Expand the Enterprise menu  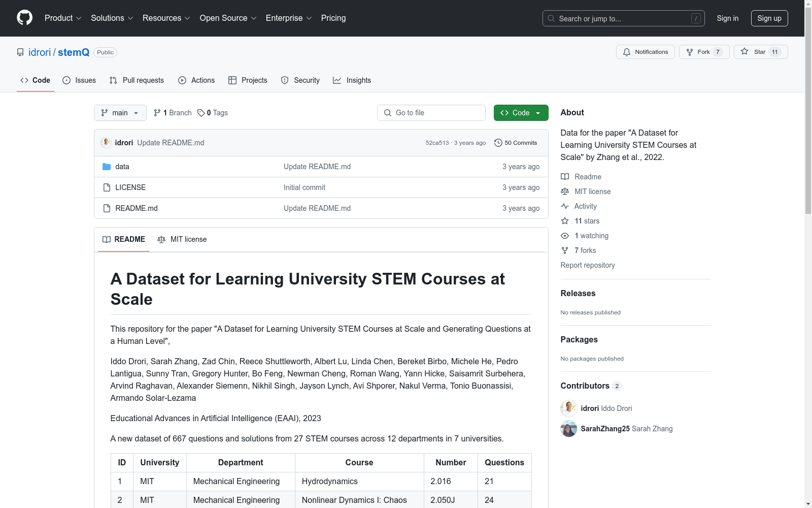click(x=289, y=18)
